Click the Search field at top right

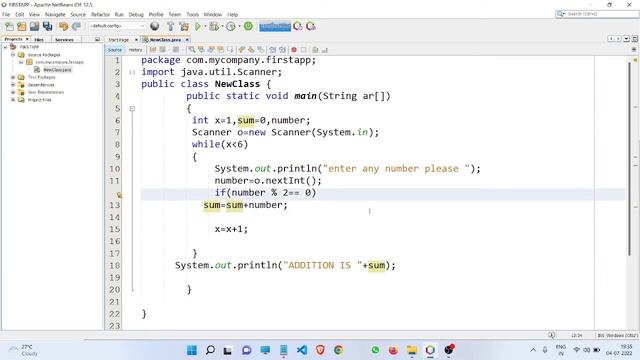tap(597, 14)
